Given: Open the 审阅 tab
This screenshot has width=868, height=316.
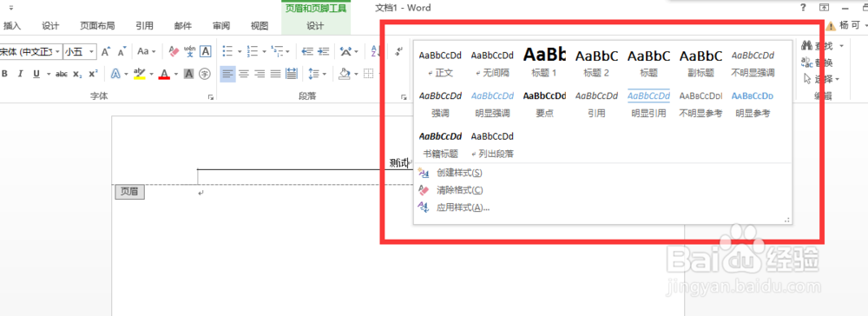Looking at the screenshot, I should pos(220,25).
